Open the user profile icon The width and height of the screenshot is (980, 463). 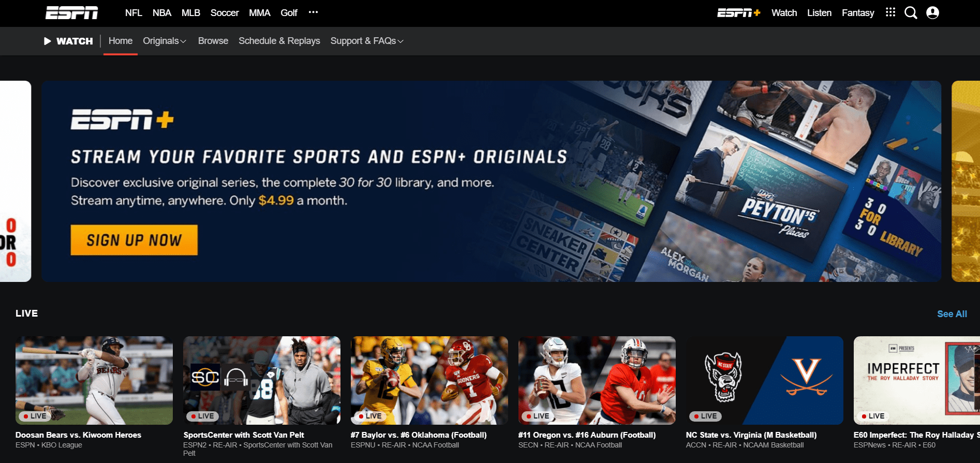click(932, 13)
